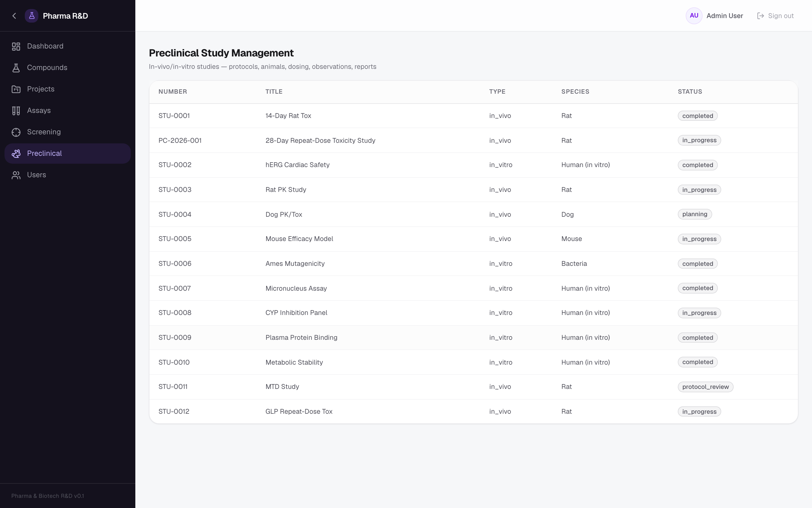Click the Preclinical icon in sidebar
812x508 pixels.
tap(16, 154)
